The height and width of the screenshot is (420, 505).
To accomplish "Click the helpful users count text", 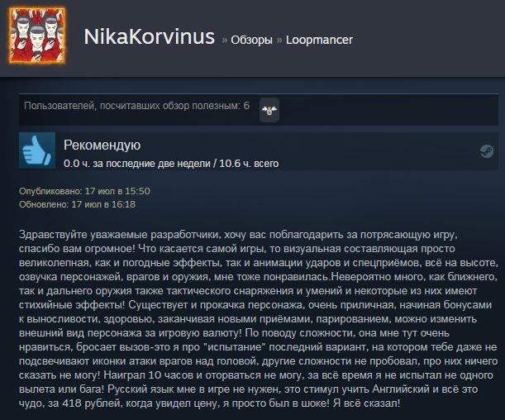I will click(x=136, y=106).
